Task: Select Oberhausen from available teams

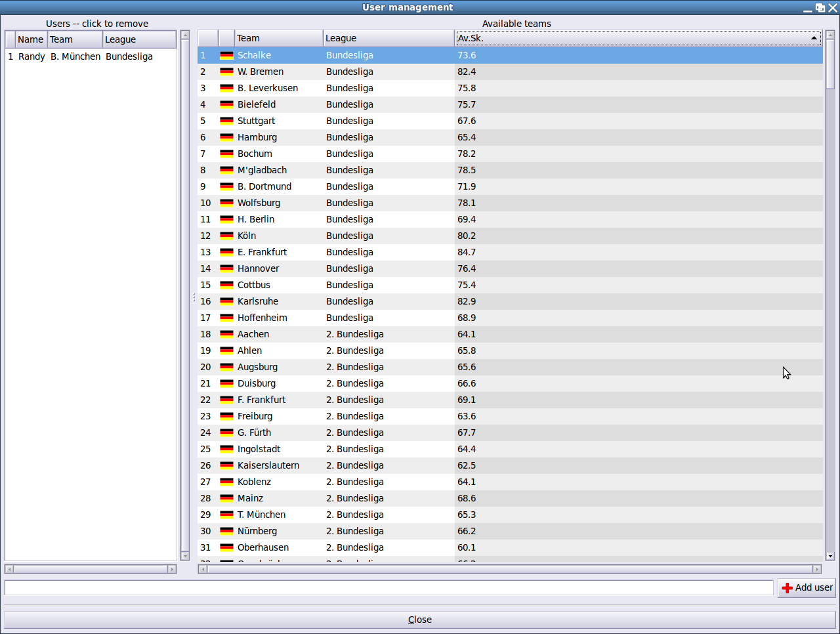Action: tap(510, 547)
